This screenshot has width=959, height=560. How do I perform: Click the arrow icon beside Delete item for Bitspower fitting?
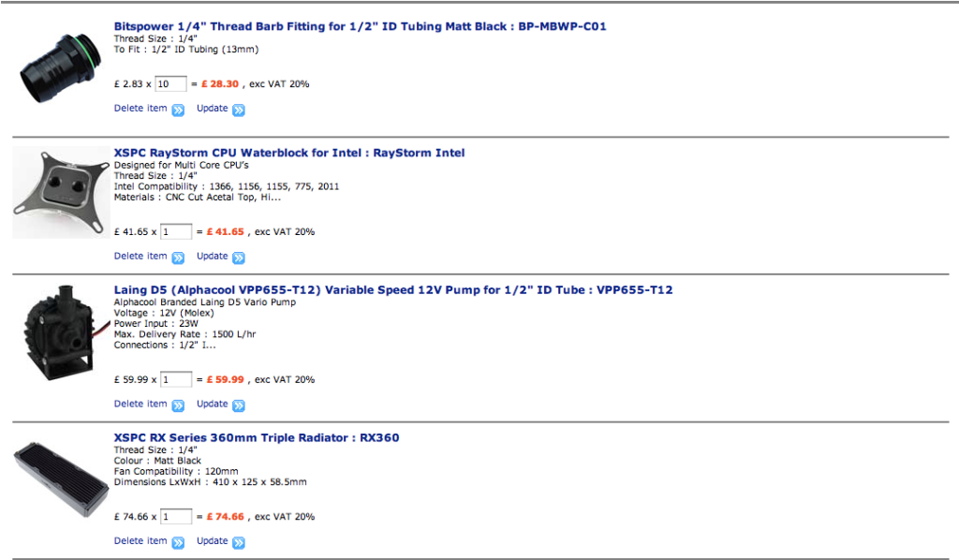178,111
